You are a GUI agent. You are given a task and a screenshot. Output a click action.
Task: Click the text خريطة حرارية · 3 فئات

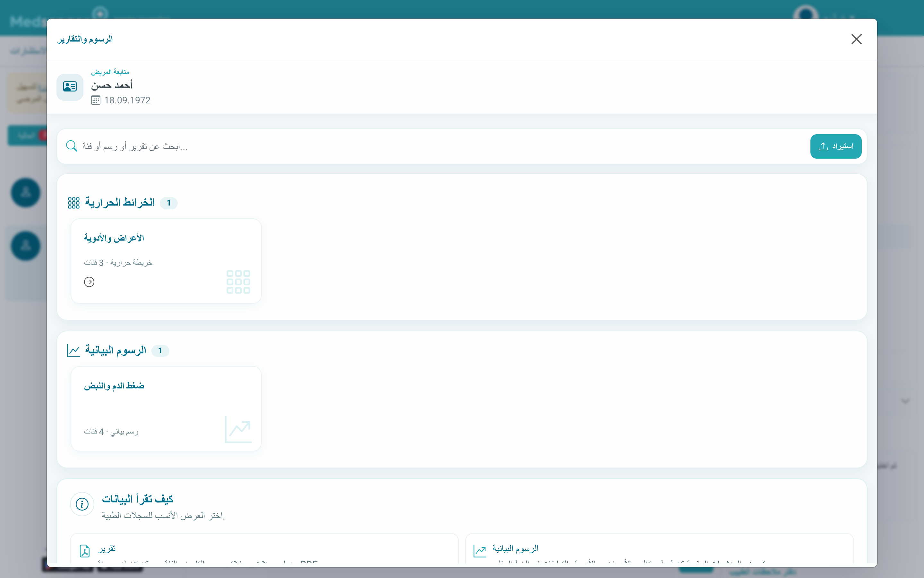click(118, 263)
